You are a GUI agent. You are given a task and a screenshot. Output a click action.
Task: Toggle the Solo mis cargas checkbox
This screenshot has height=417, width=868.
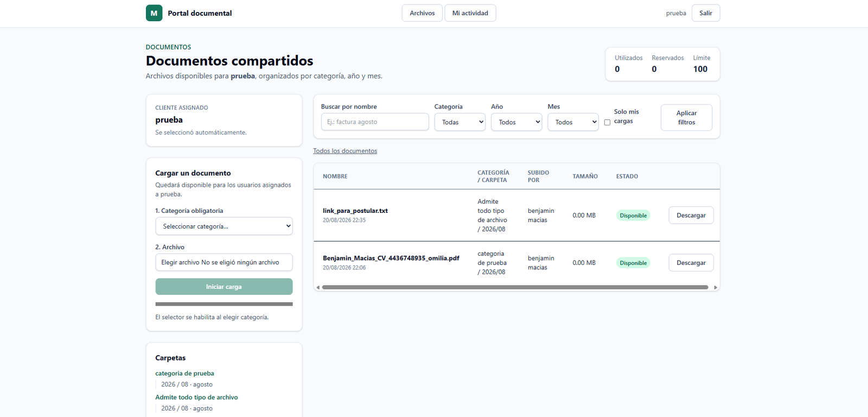tap(607, 122)
